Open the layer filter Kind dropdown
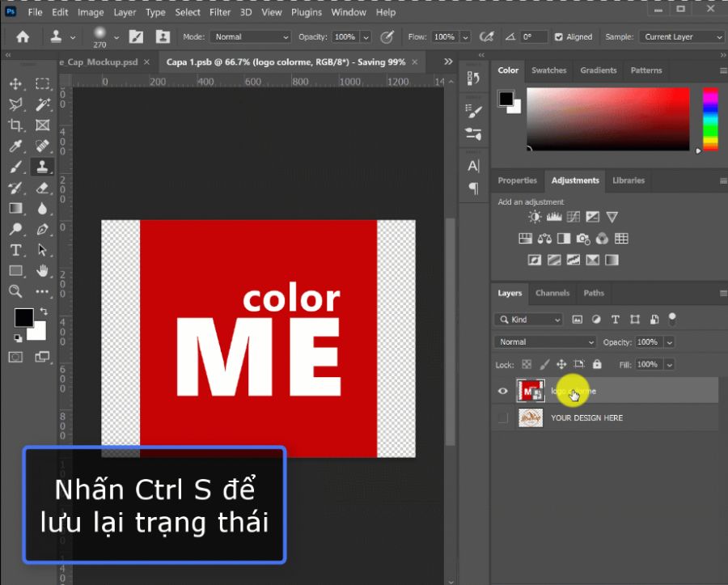Image resolution: width=728 pixels, height=585 pixels. [x=529, y=320]
